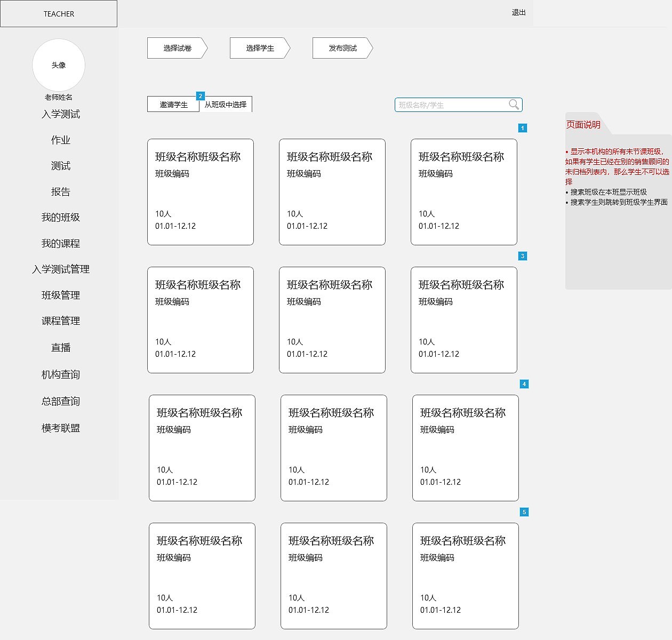This screenshot has height=640, width=672.
Task: Switch to the 从班级中选择 tab
Action: 226,105
